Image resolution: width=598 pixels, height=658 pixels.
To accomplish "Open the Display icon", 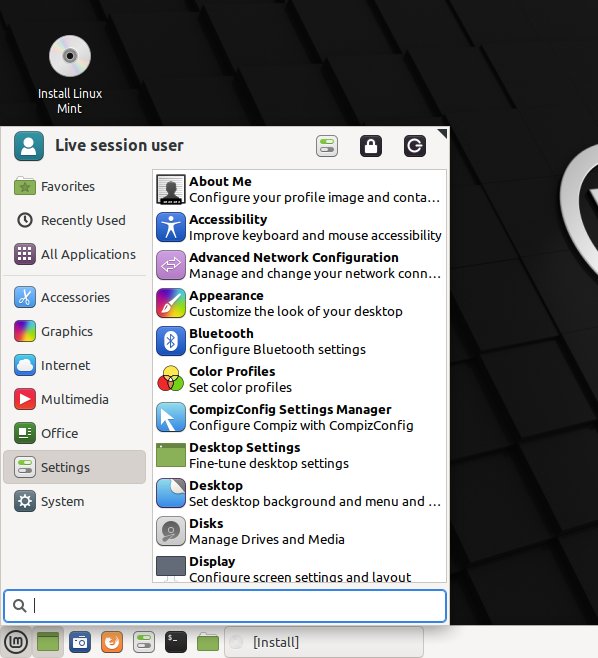I will (x=171, y=568).
